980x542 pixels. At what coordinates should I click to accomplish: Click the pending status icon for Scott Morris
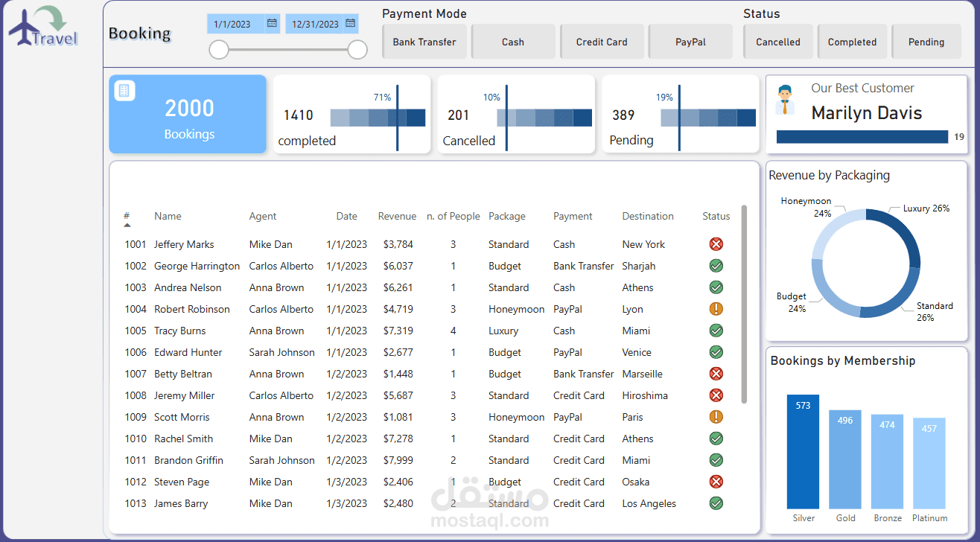point(716,417)
